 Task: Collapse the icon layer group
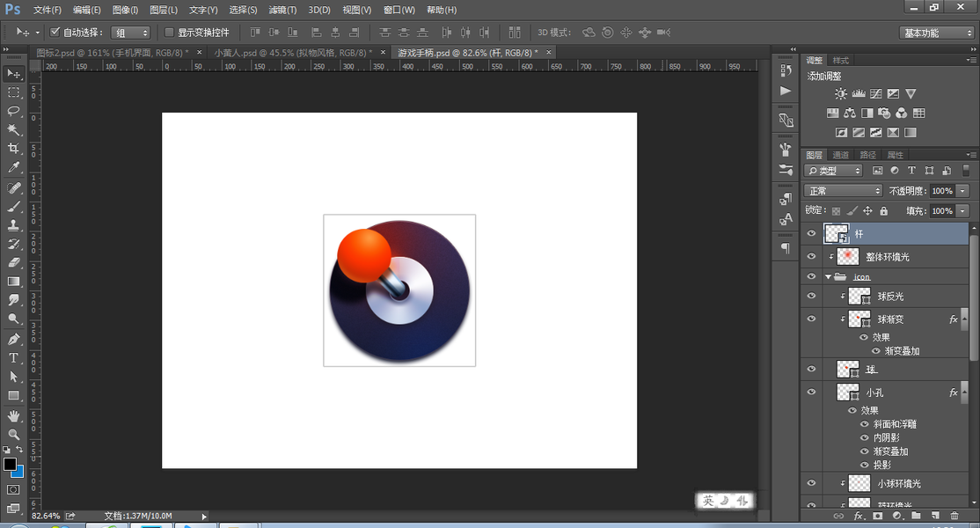click(x=828, y=277)
